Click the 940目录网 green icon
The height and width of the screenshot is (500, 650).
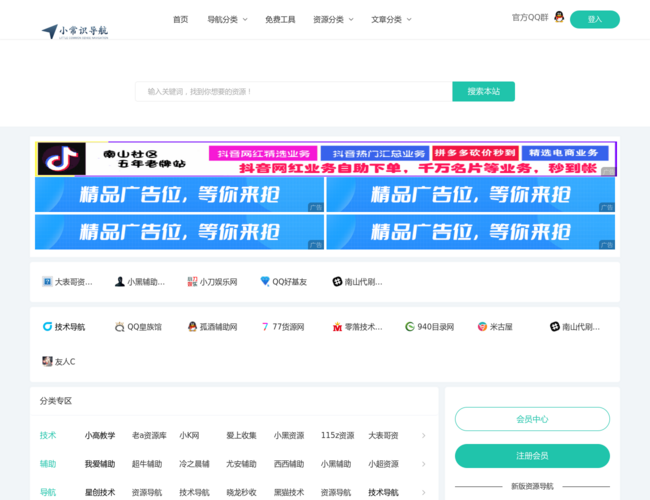pos(410,327)
